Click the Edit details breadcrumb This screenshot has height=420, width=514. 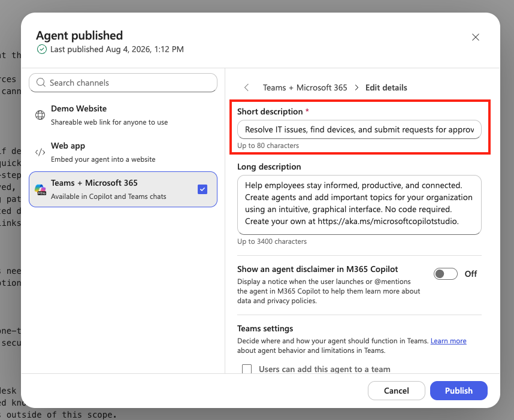(386, 87)
